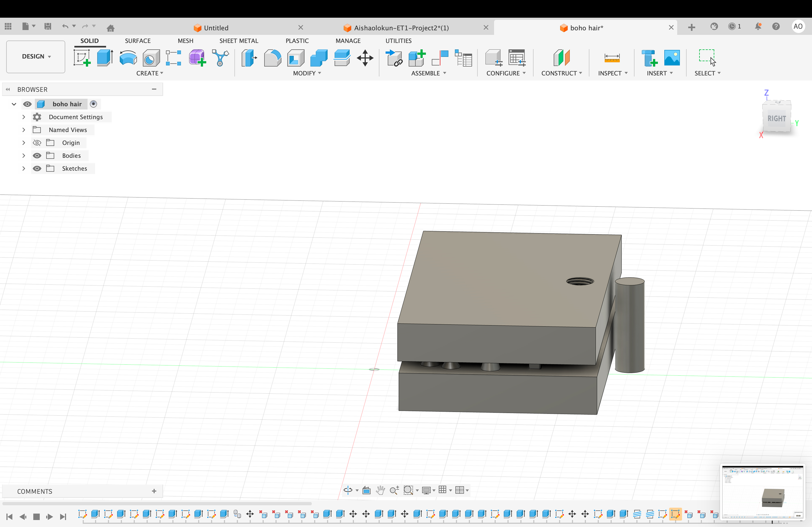Play the timeline history
Viewport: 812px width, 527px height.
(49, 517)
